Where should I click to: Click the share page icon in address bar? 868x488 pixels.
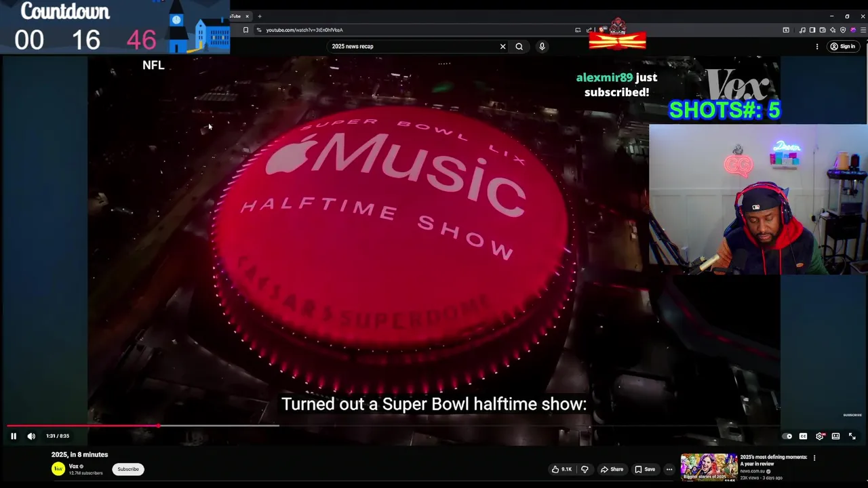[x=589, y=30]
